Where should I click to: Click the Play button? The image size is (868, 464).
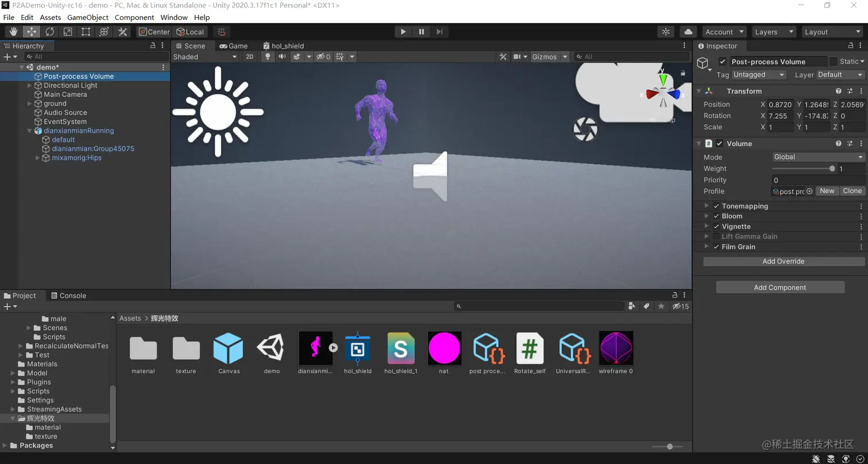point(403,32)
